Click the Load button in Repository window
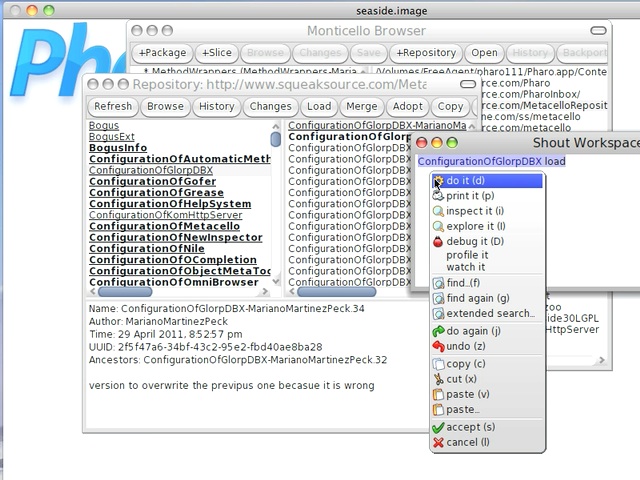Screen dimensions: 640x480 pos(319,107)
